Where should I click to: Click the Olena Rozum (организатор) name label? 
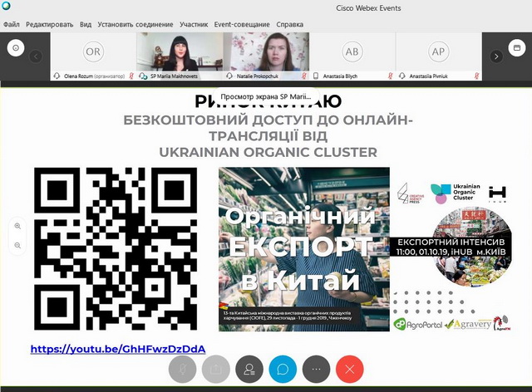pyautogui.click(x=94, y=76)
